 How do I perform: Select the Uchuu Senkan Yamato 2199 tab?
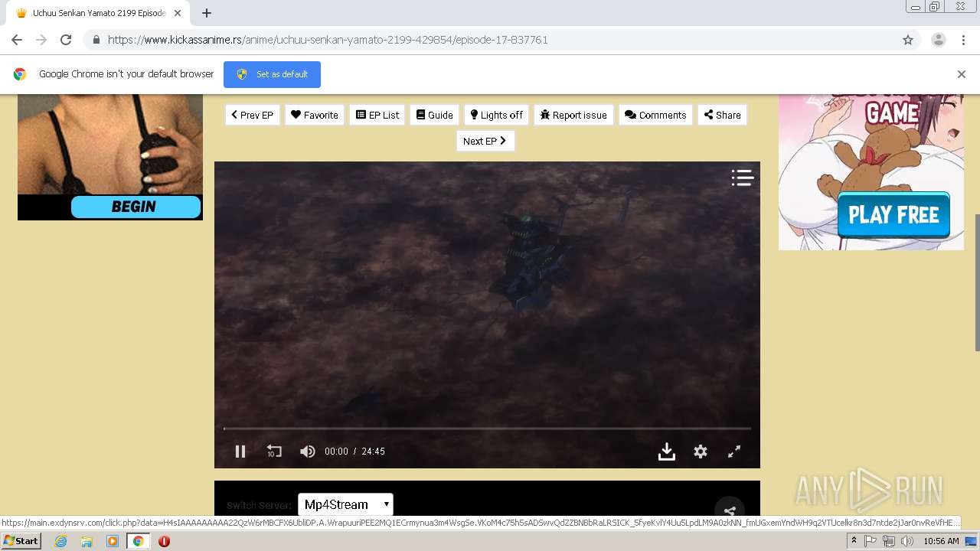pos(100,13)
